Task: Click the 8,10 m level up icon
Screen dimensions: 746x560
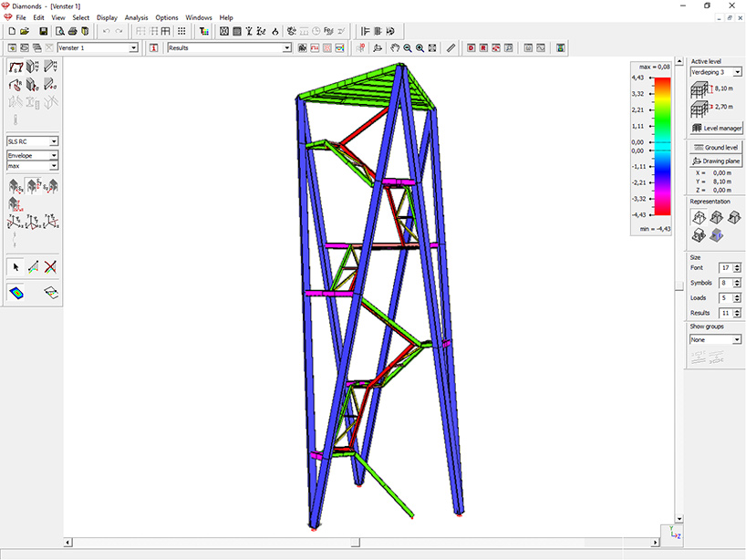Action: pyautogui.click(x=699, y=89)
